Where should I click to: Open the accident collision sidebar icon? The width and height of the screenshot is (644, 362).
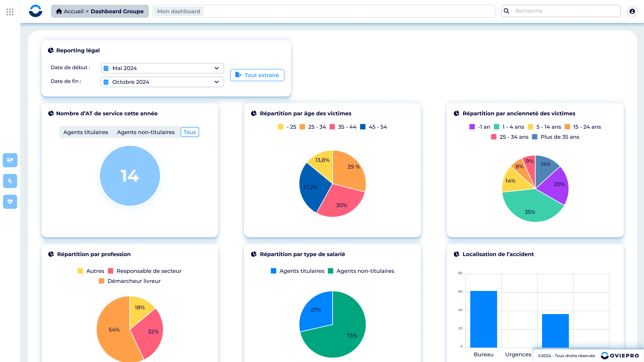coord(10,160)
